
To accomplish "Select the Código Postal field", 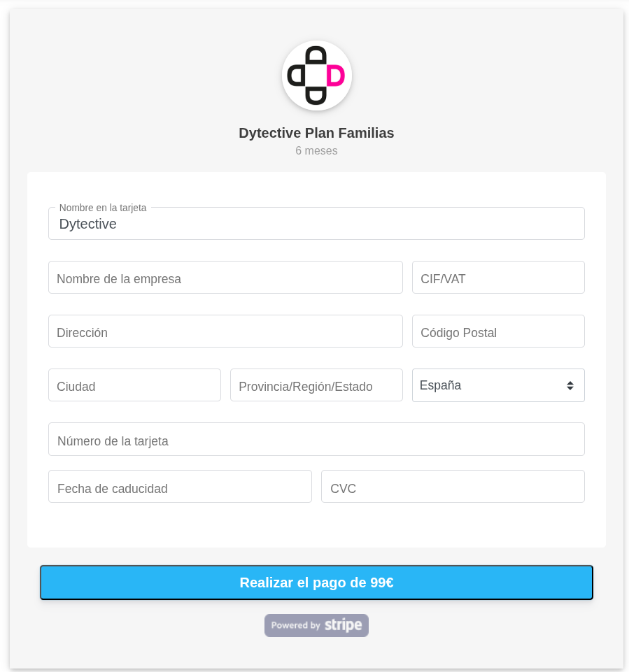I will click(498, 332).
